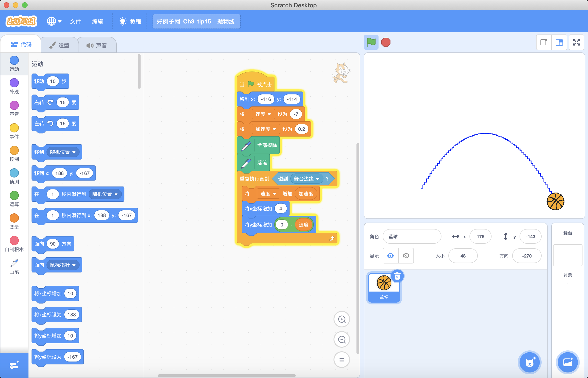
Task: Open the Scratch logo home
Action: (21, 21)
